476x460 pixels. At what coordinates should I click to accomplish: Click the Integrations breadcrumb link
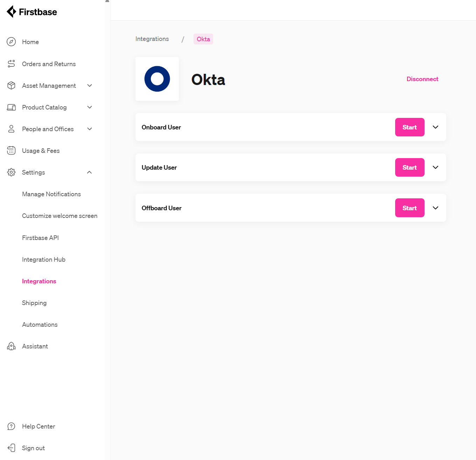pos(152,39)
